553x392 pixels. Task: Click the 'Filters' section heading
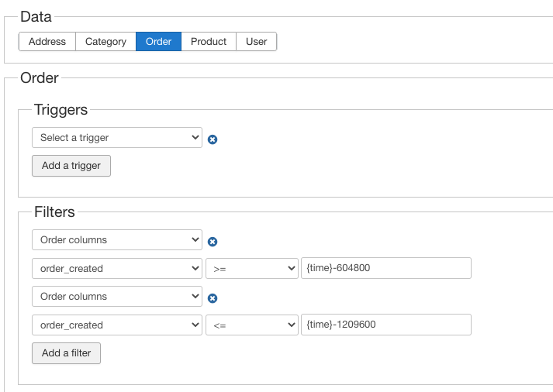54,212
